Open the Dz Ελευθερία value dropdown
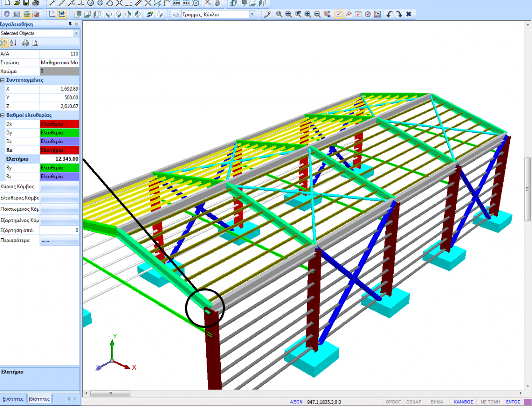The image size is (532, 406). coord(59,142)
